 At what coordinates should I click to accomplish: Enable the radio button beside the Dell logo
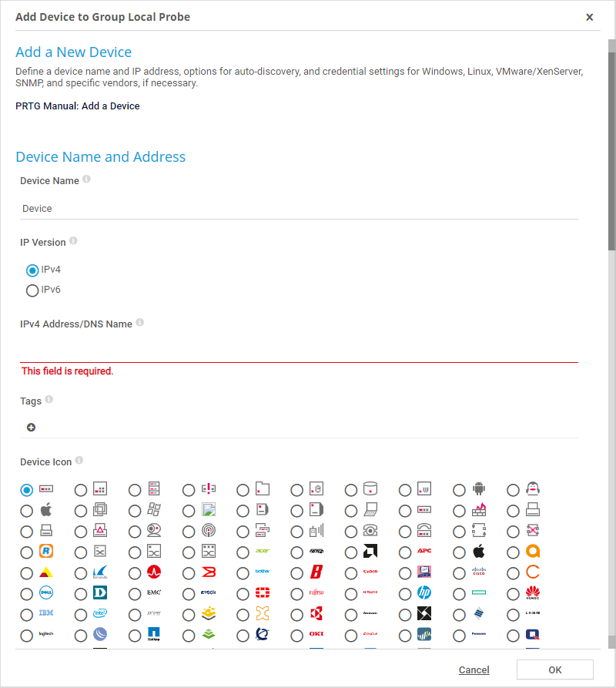(27, 593)
